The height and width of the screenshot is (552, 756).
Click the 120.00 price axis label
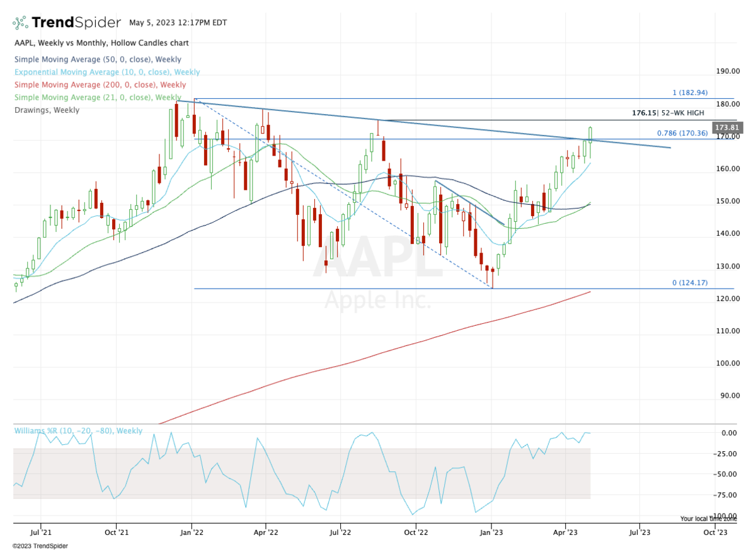[727, 299]
